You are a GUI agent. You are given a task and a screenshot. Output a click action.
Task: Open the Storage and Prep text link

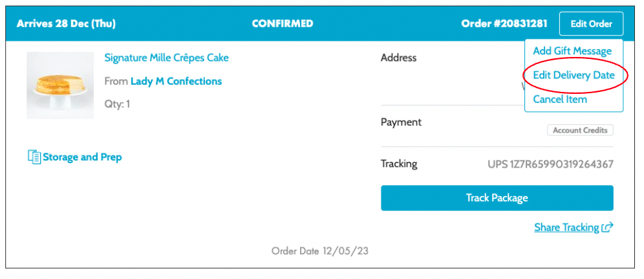(x=82, y=157)
